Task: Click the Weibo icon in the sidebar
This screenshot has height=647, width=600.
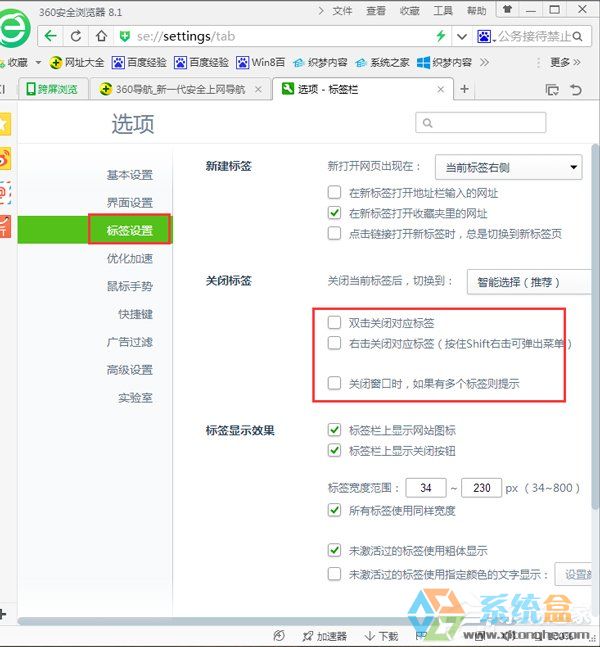Action: click(x=5, y=159)
